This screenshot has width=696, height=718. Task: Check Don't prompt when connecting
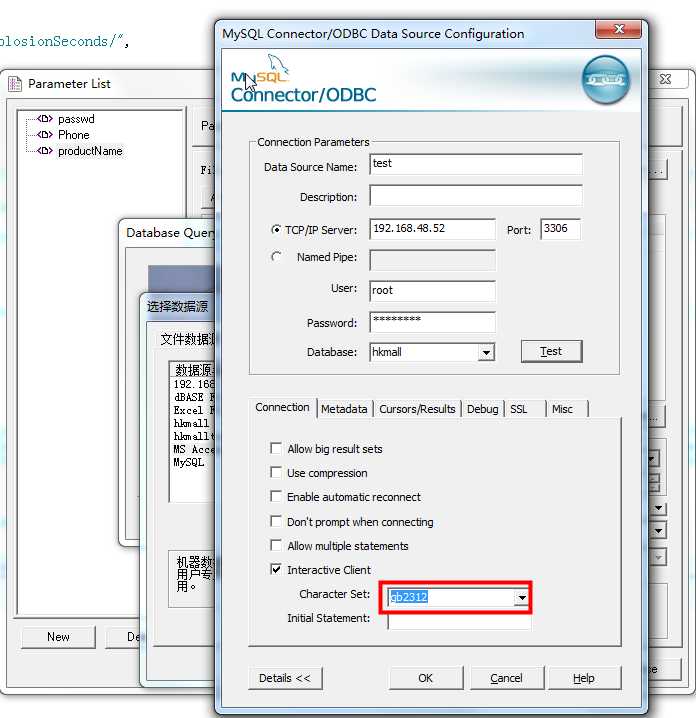point(276,521)
